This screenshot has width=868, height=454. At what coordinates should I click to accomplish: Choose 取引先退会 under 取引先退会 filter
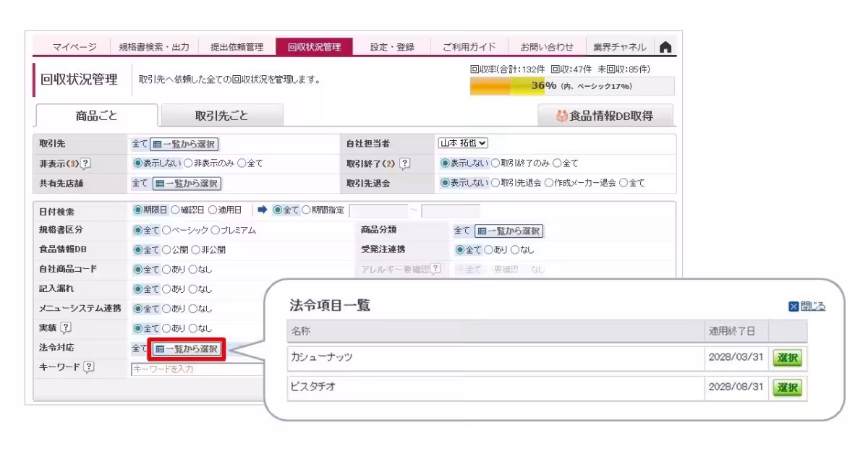tap(495, 183)
